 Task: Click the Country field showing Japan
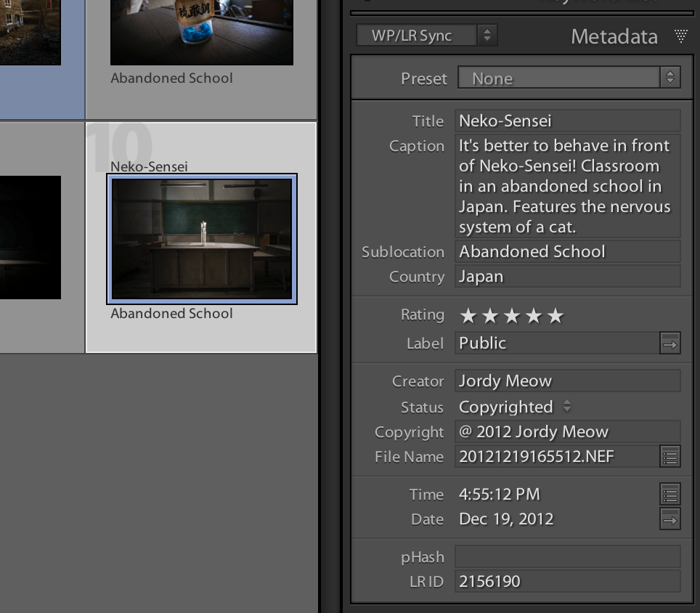(x=568, y=277)
